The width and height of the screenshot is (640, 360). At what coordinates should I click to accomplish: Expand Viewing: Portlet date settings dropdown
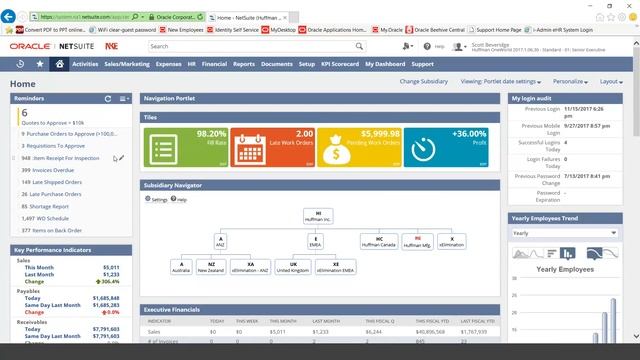click(501, 82)
